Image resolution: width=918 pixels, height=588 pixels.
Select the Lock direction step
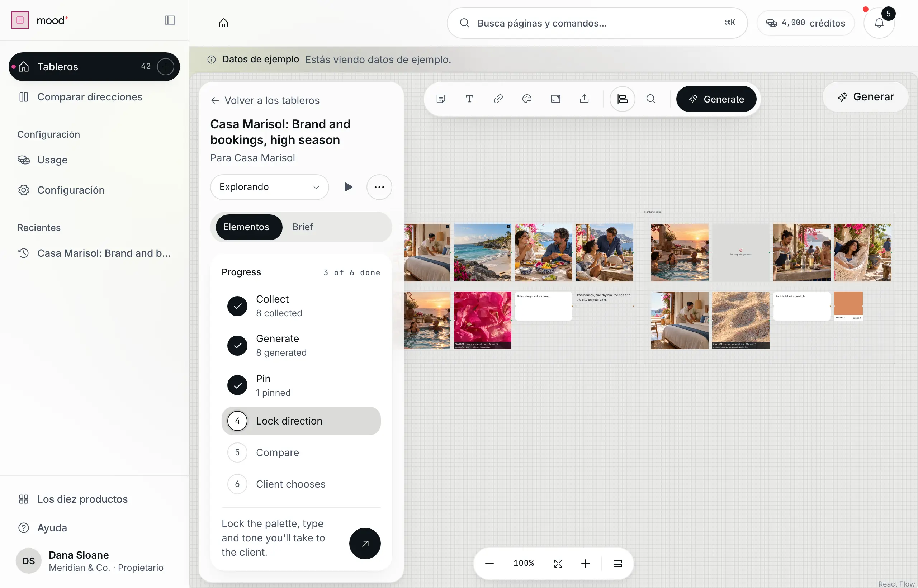[x=301, y=421]
